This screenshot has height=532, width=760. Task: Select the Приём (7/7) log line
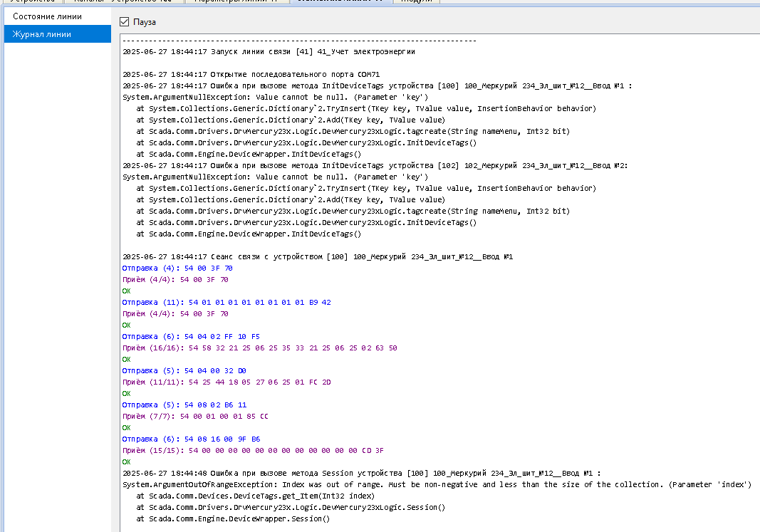195,416
